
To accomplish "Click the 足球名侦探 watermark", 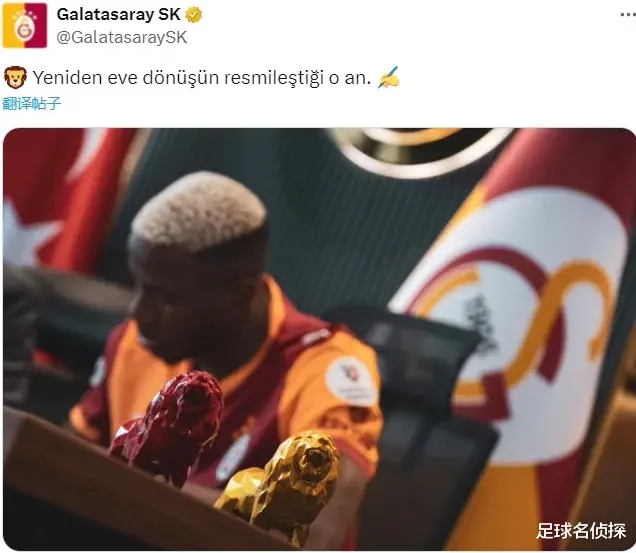I will click(x=581, y=531).
